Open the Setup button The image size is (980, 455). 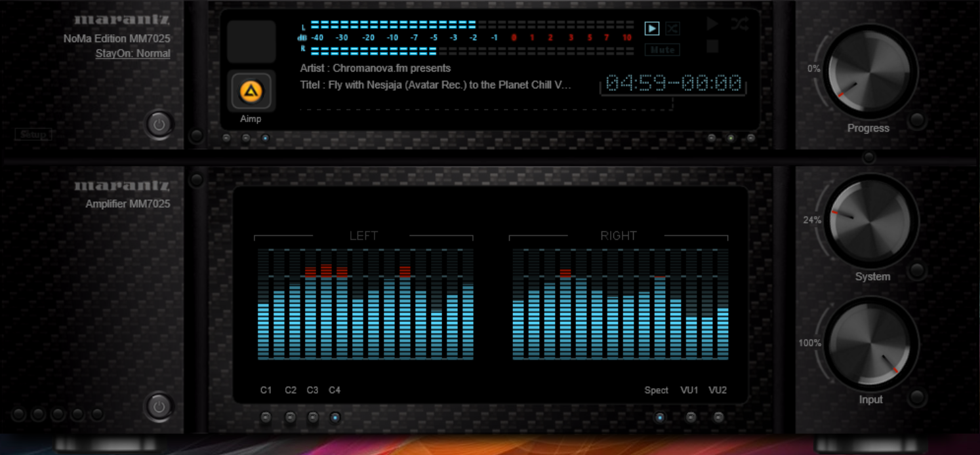click(x=33, y=134)
